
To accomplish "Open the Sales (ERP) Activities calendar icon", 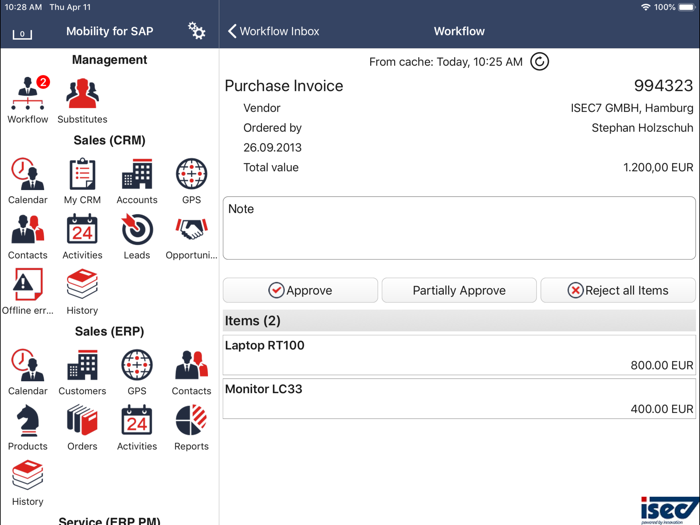I will [x=137, y=420].
